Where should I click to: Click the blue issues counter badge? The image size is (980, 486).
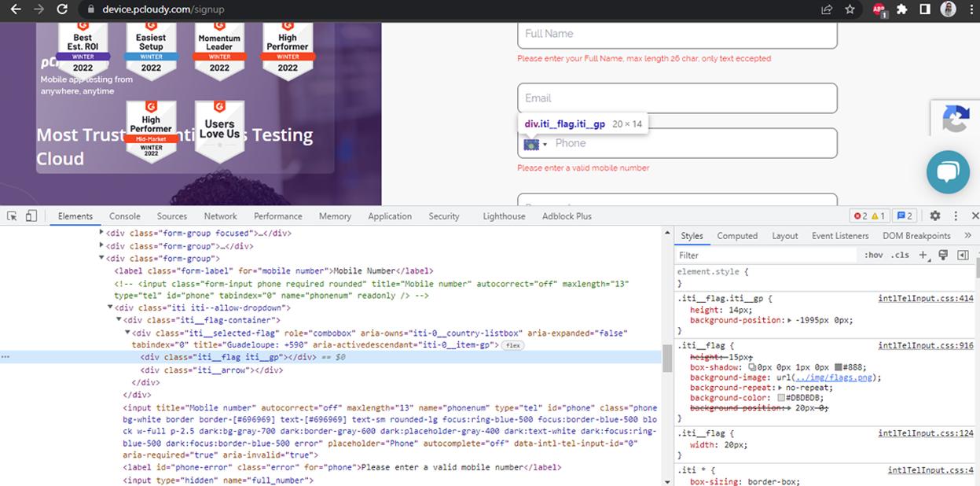[905, 215]
